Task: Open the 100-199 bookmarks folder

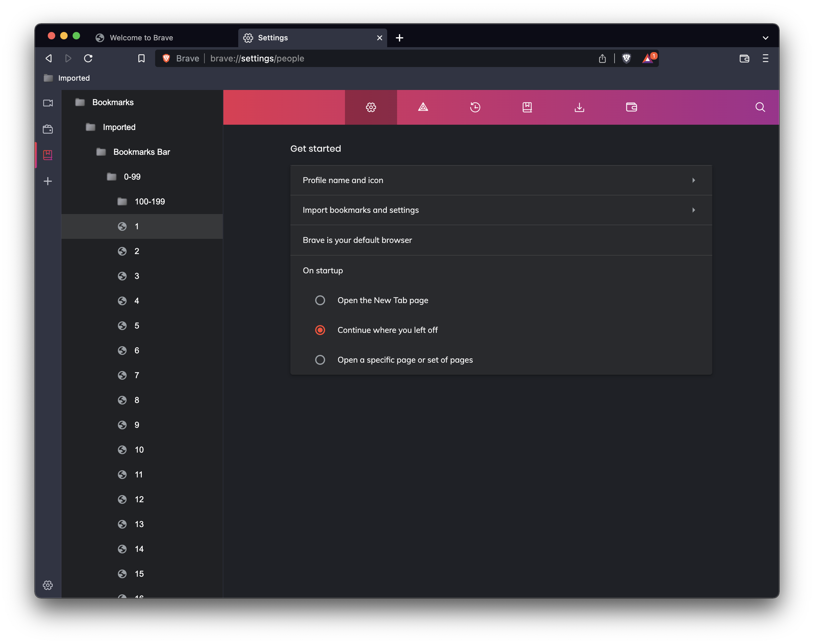Action: pos(149,201)
